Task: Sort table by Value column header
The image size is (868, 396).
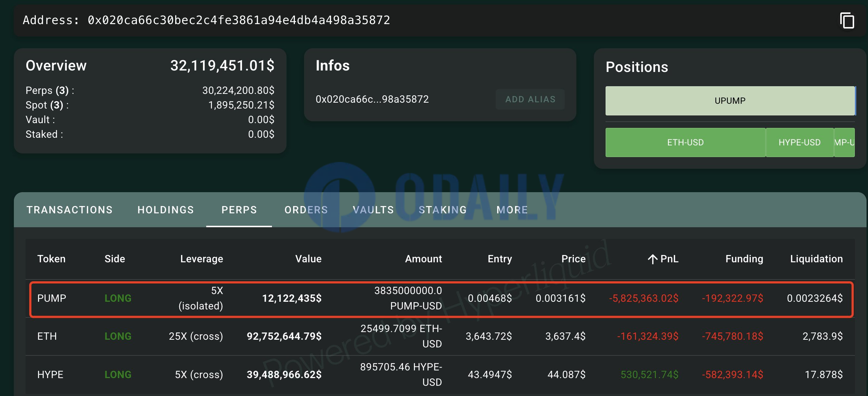Action: tap(308, 259)
